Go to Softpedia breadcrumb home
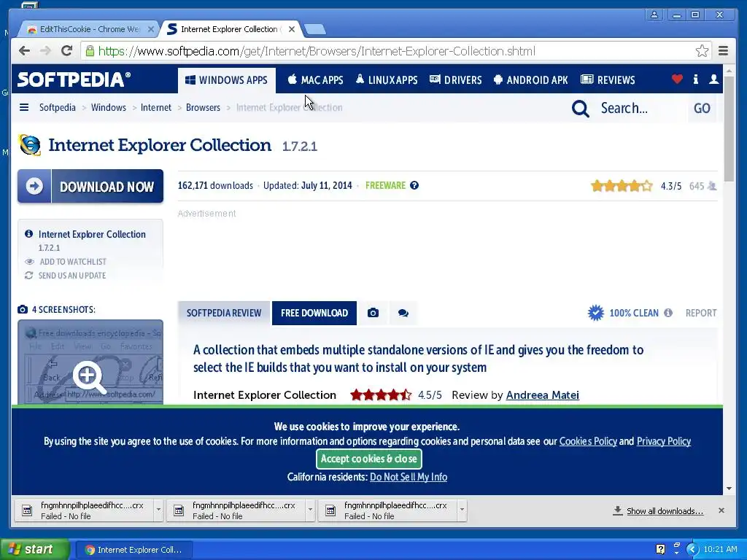Image resolution: width=747 pixels, height=560 pixels. tap(57, 108)
